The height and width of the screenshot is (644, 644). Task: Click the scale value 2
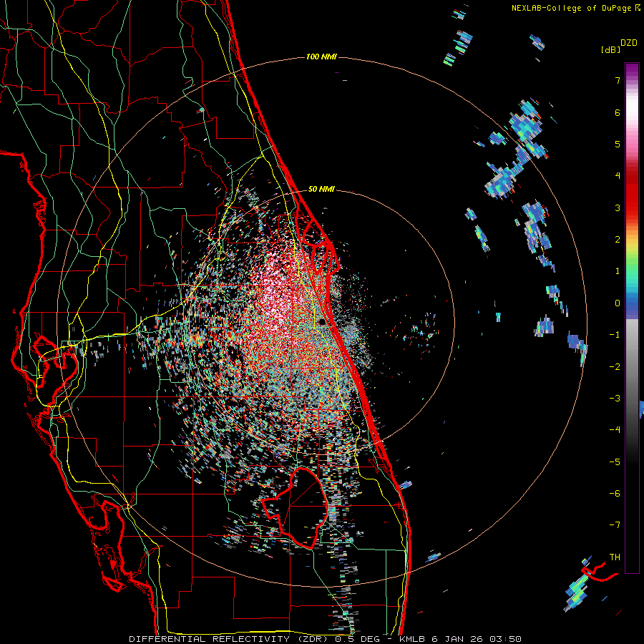pyautogui.click(x=618, y=240)
